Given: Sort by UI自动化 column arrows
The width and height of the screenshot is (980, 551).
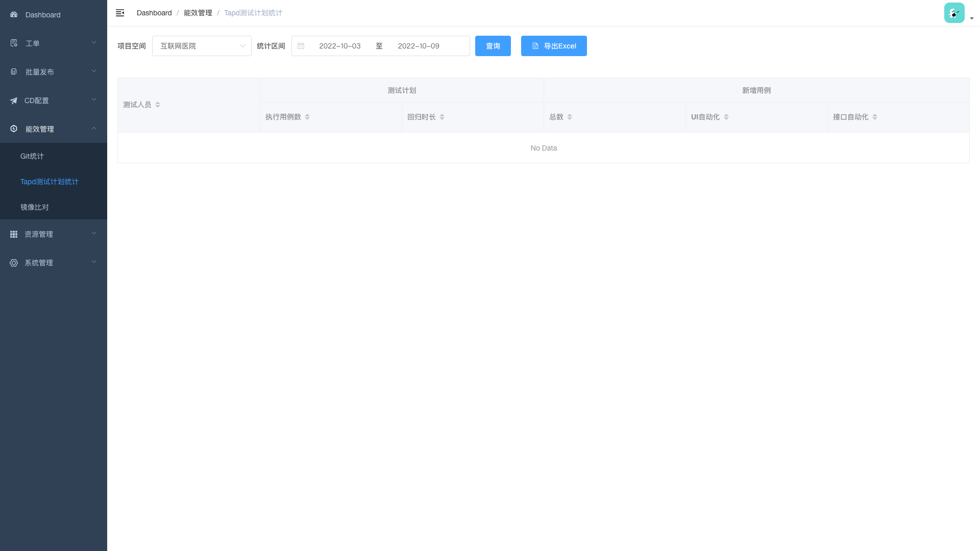Looking at the screenshot, I should [x=726, y=117].
